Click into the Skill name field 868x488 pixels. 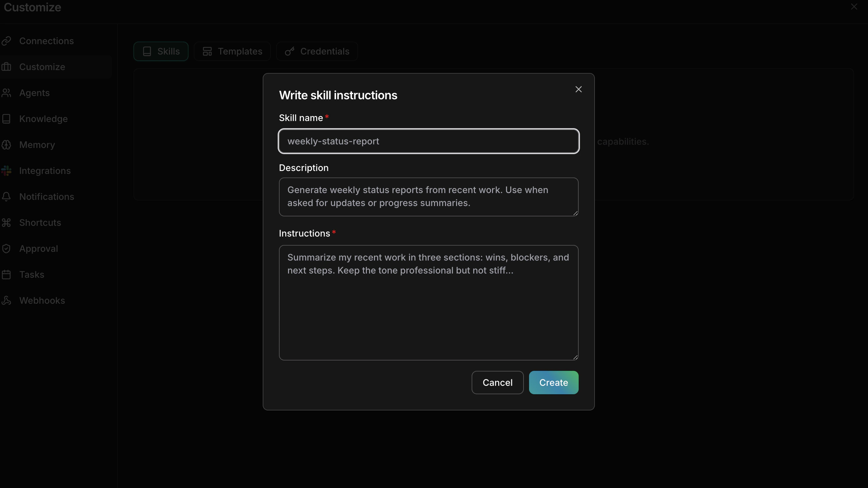point(428,141)
